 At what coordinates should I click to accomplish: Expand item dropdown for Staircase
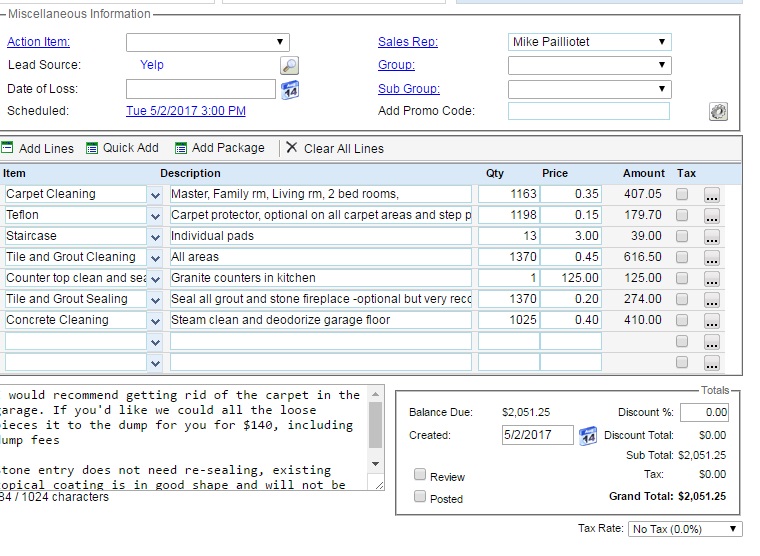click(x=155, y=237)
